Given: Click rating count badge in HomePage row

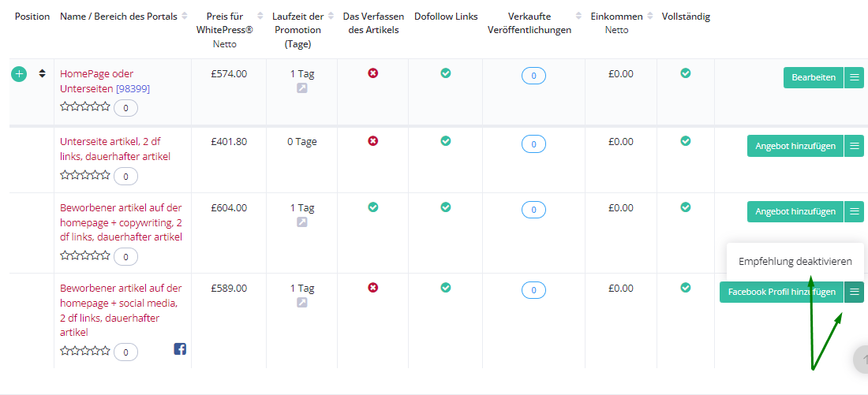Looking at the screenshot, I should (125, 109).
